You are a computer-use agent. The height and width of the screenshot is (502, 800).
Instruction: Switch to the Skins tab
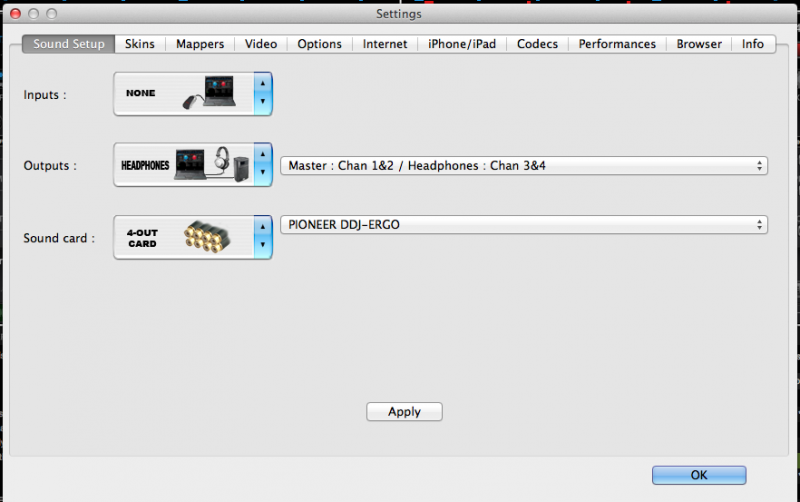pos(140,44)
